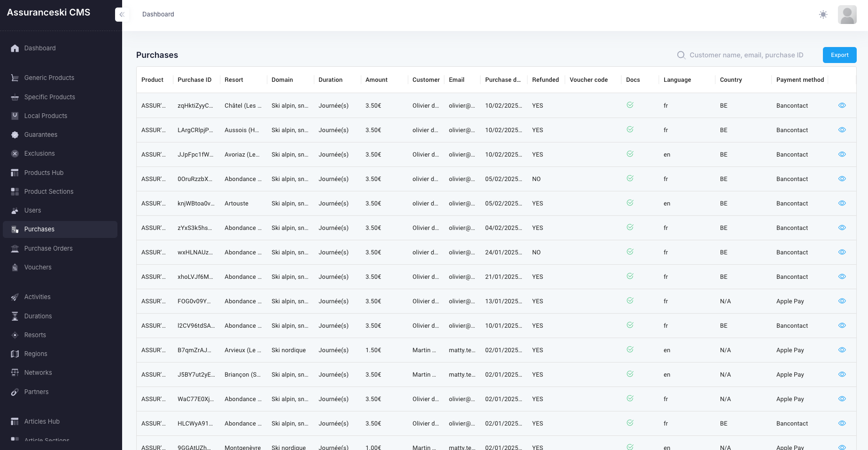Open Dashboard in the sidebar

(60, 48)
